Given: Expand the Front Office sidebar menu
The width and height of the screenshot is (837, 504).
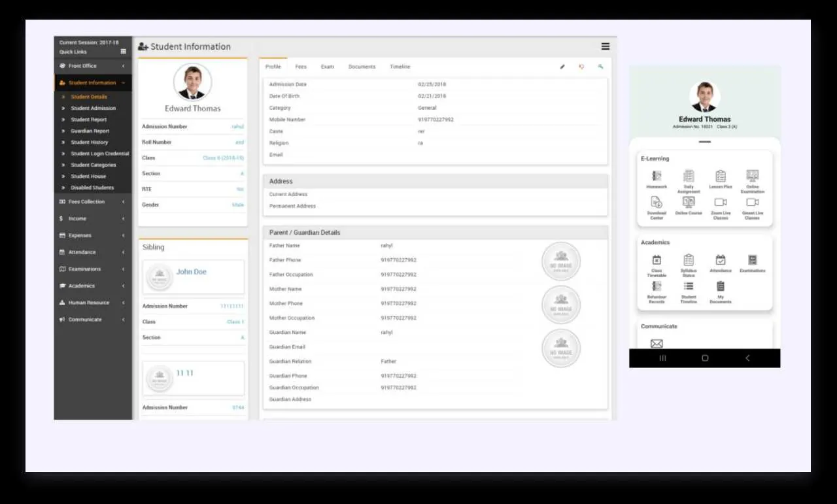Looking at the screenshot, I should pyautogui.click(x=93, y=66).
